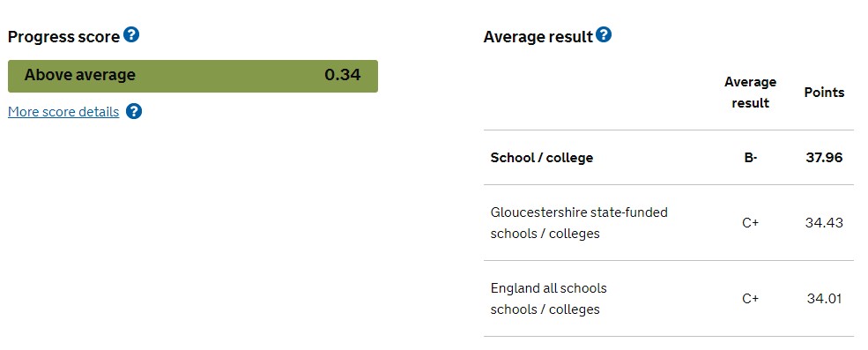The width and height of the screenshot is (868, 350).
Task: Click the Progress score heading text
Action: (x=63, y=37)
